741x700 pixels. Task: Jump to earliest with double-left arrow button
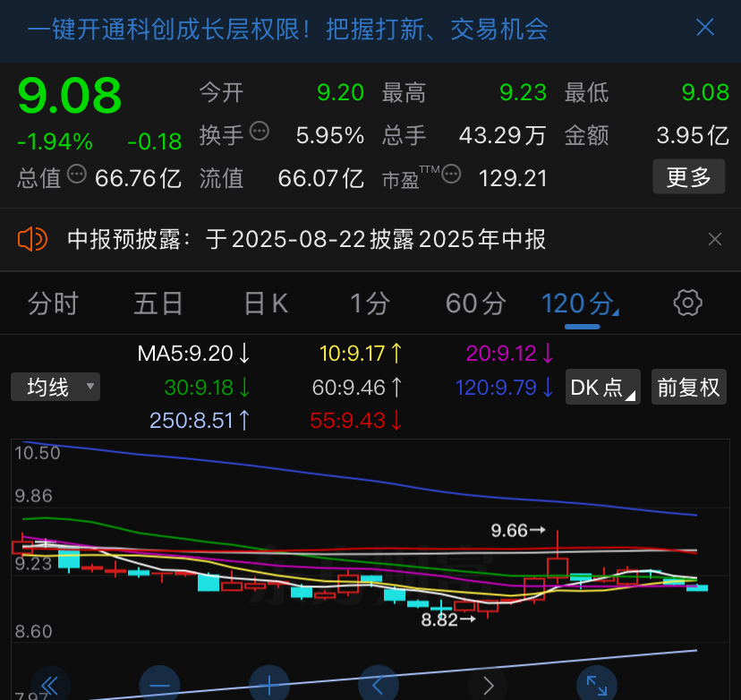pyautogui.click(x=50, y=685)
